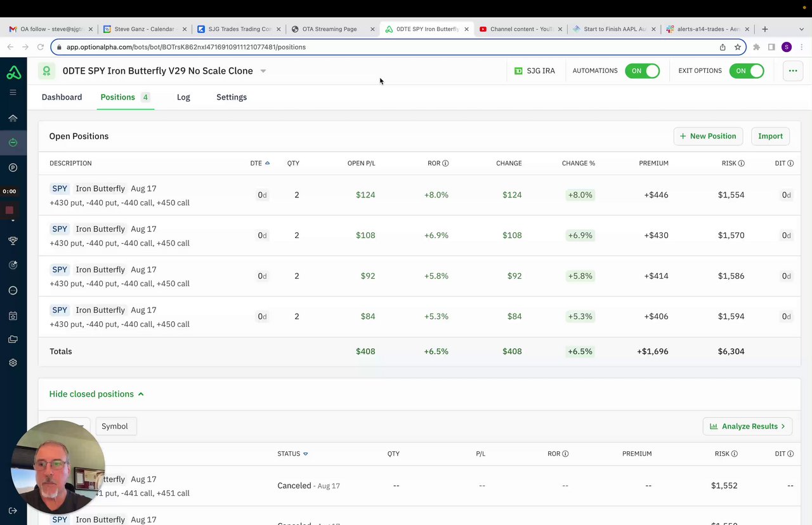Open a new browser tab
The width and height of the screenshot is (812, 525).
coord(765,29)
